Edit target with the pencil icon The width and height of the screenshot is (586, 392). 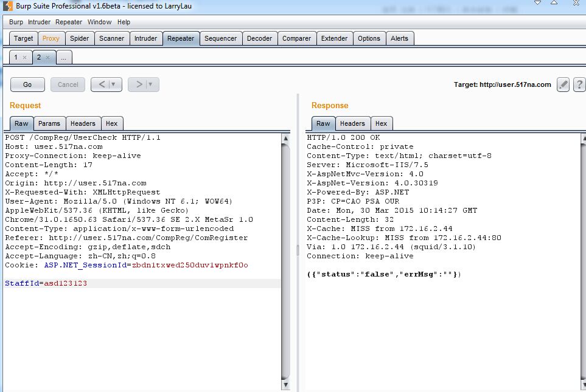563,84
